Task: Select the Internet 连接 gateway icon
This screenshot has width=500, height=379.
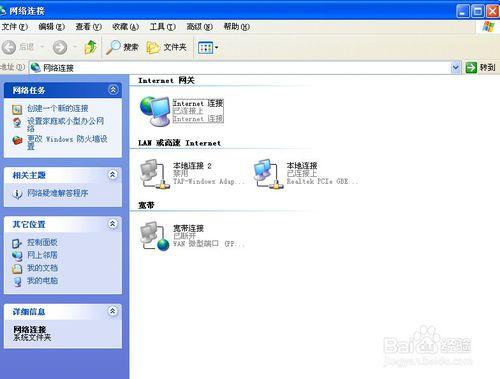Action: [154, 111]
